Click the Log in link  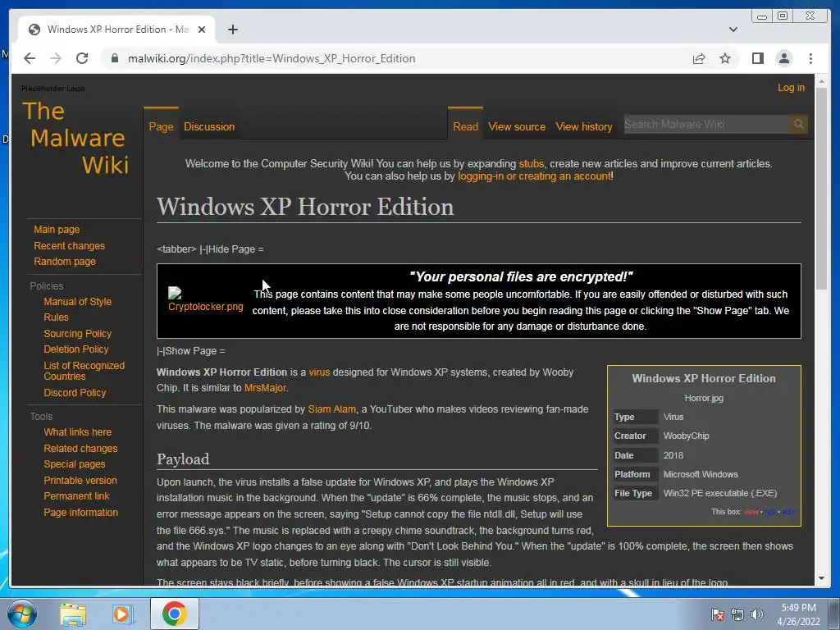click(x=792, y=87)
